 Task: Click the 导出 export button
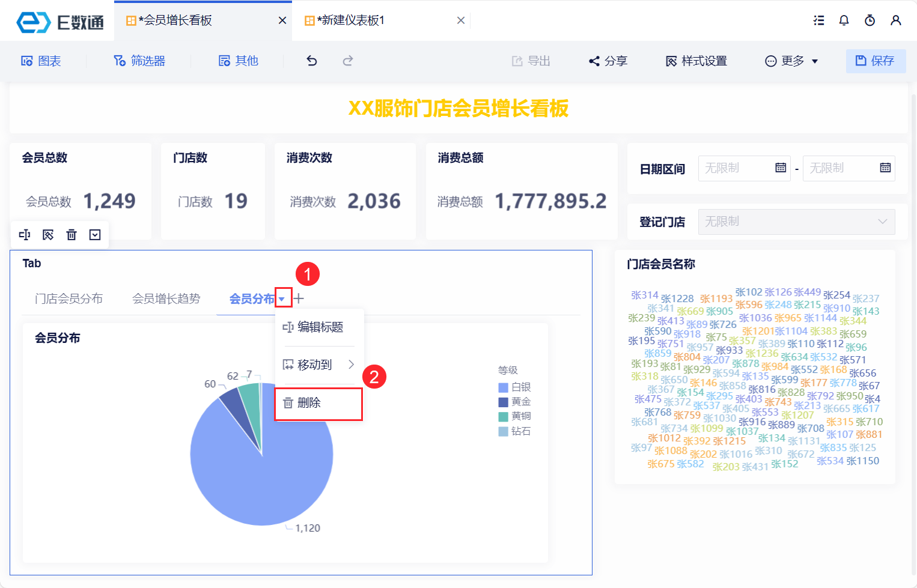pyautogui.click(x=531, y=61)
